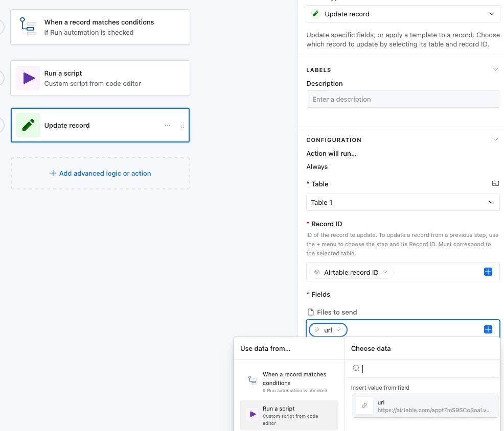
Task: Click the Table preview icon beside Table label
Action: click(495, 183)
